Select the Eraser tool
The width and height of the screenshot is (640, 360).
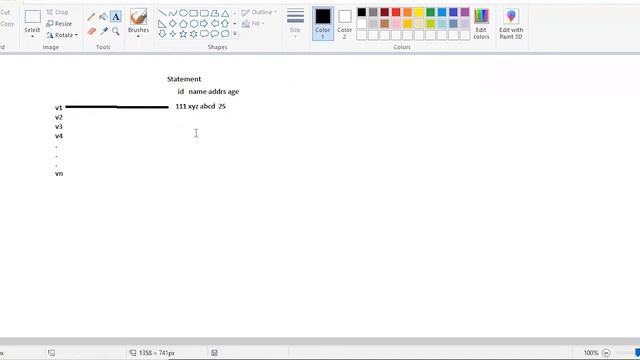pyautogui.click(x=91, y=31)
